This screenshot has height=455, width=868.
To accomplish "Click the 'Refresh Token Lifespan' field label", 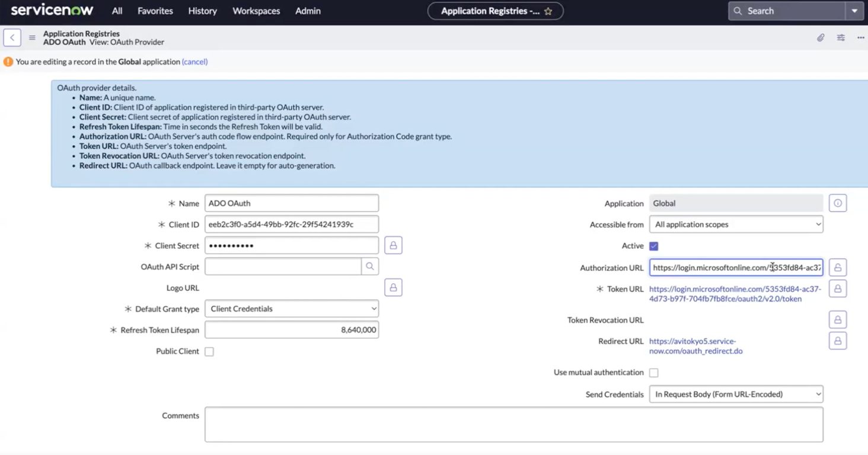I will pyautogui.click(x=160, y=330).
